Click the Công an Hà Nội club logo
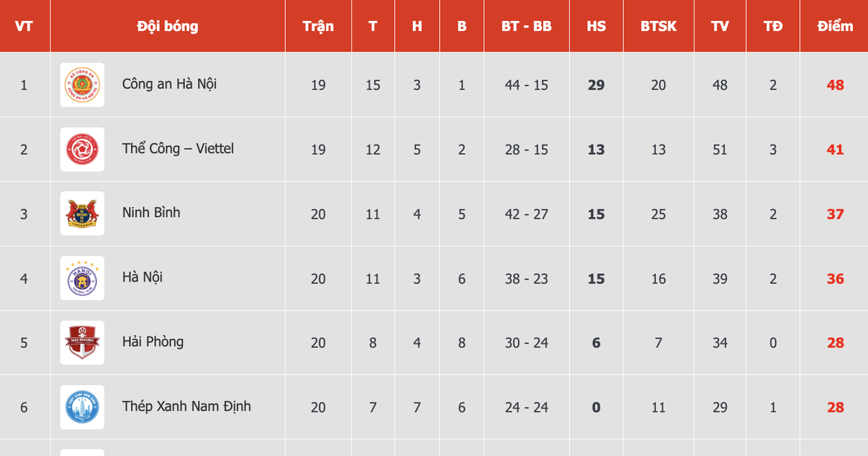The image size is (868, 456). click(82, 85)
